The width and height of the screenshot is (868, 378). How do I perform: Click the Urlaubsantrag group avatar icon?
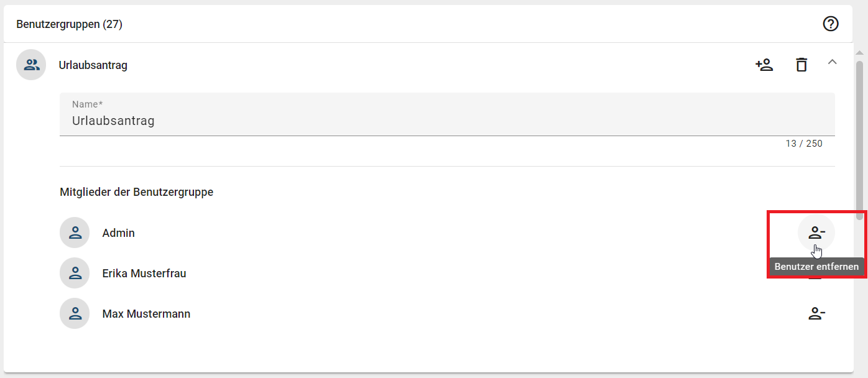click(x=30, y=64)
